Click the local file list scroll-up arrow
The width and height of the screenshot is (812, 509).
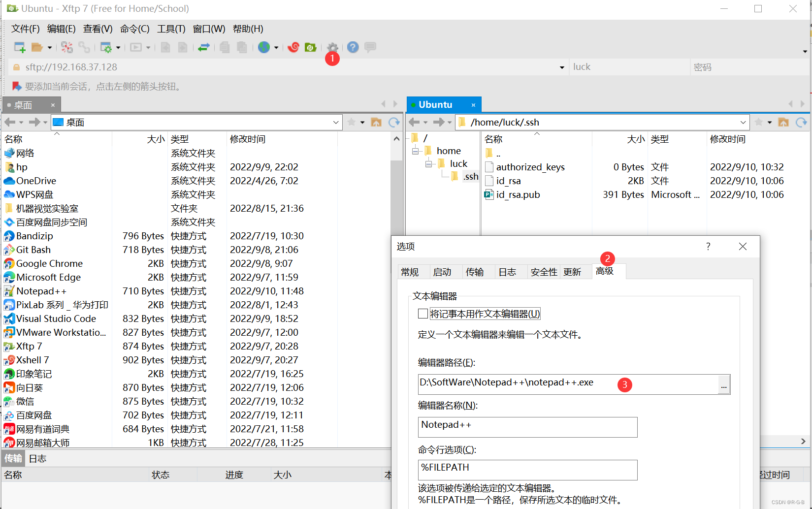pos(396,139)
